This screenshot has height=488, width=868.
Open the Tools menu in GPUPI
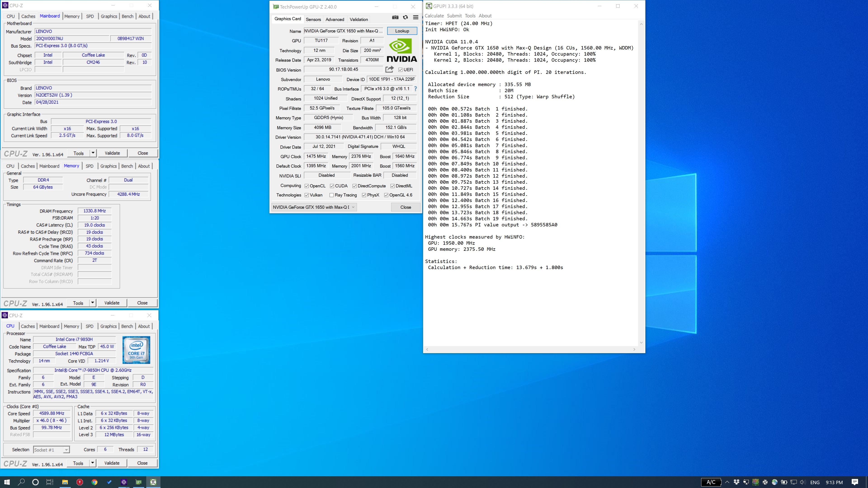(470, 16)
